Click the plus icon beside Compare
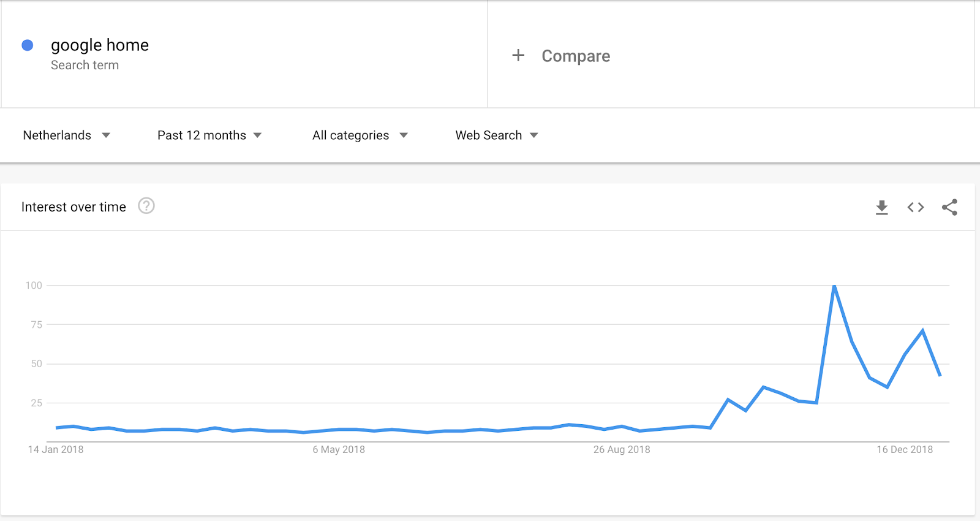 (x=518, y=55)
